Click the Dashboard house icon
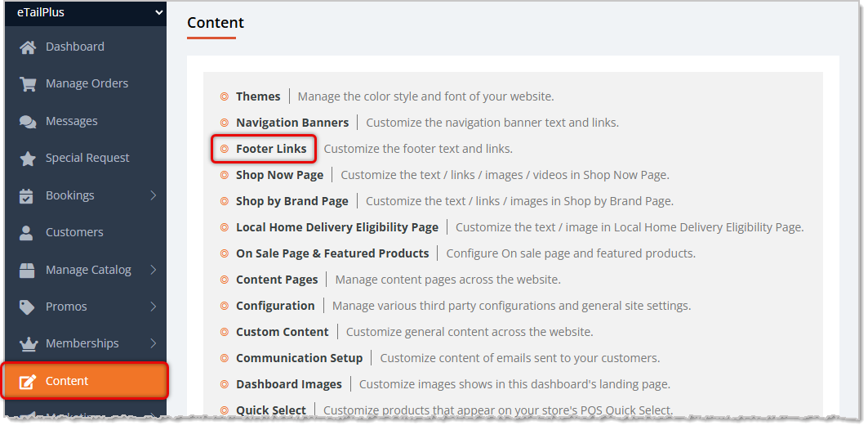 tap(28, 47)
